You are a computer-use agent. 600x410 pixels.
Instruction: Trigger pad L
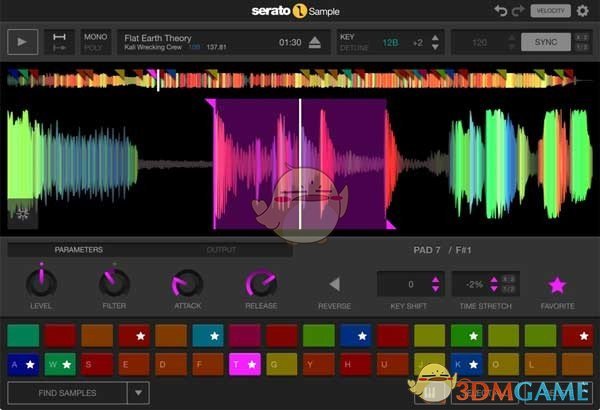point(540,364)
